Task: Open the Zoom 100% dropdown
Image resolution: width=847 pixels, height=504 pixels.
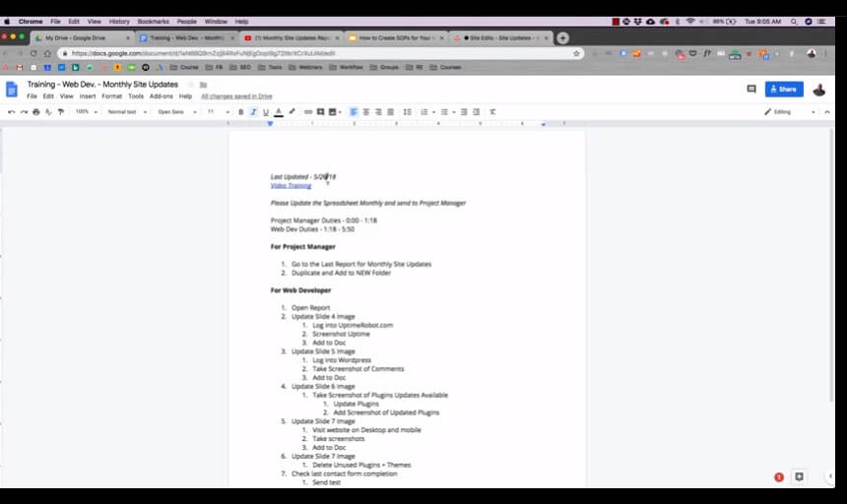Action: coord(87,111)
